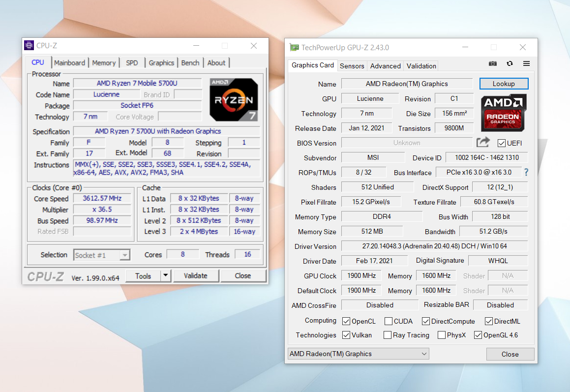Open the Validation tab in GPU-Z
This screenshot has height=392, width=570.
pyautogui.click(x=421, y=66)
